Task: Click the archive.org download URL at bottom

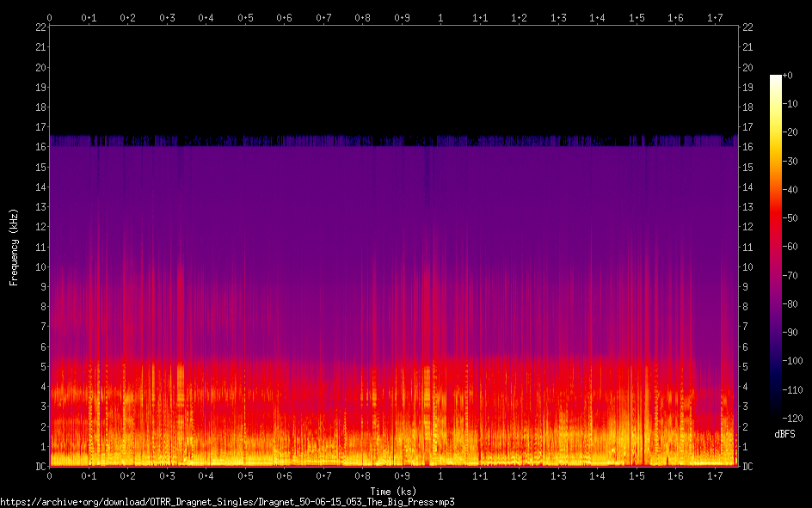Action: click(x=227, y=501)
